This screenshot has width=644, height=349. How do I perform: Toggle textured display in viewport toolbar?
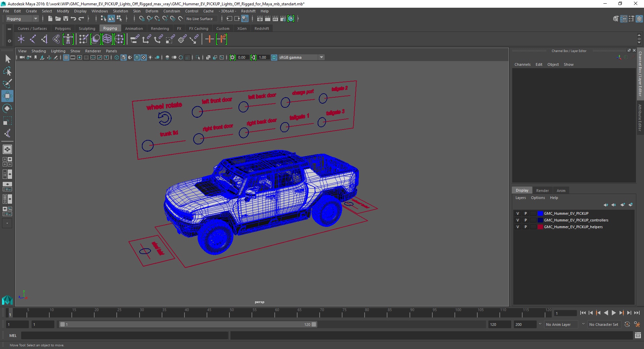point(144,57)
